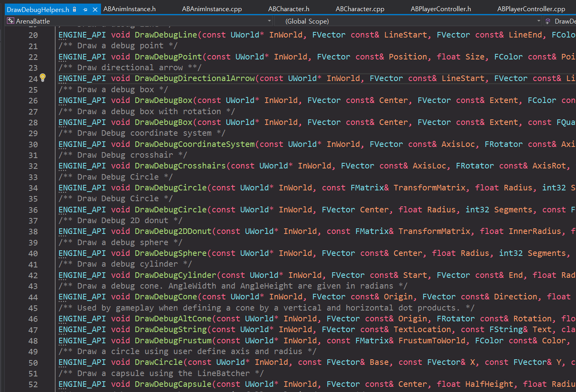Viewport: 576px width, 392px height.
Task: Click the 'Draw Debug crosshair' comment
Action: click(x=123, y=155)
